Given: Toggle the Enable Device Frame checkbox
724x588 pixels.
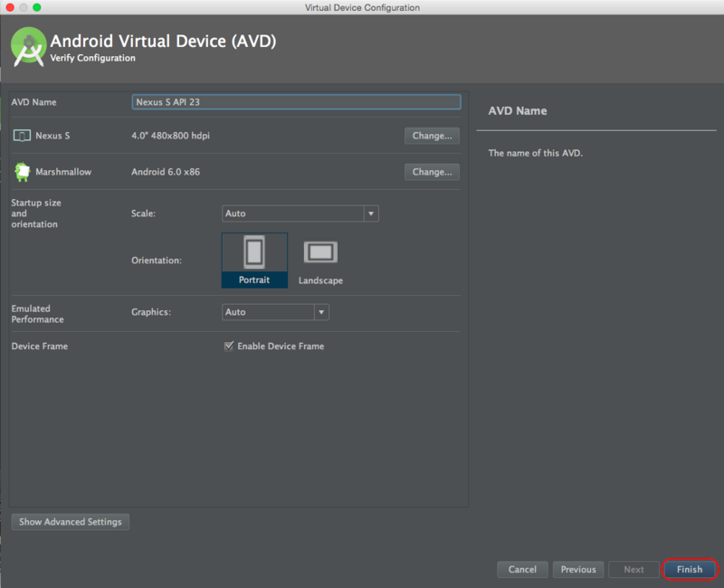Looking at the screenshot, I should coord(229,346).
